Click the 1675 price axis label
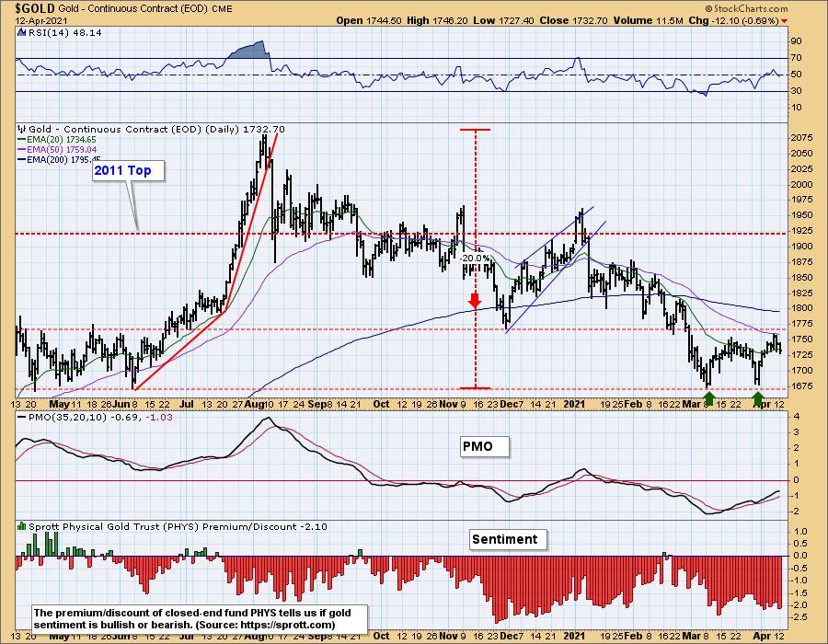828x644 pixels. click(x=801, y=385)
